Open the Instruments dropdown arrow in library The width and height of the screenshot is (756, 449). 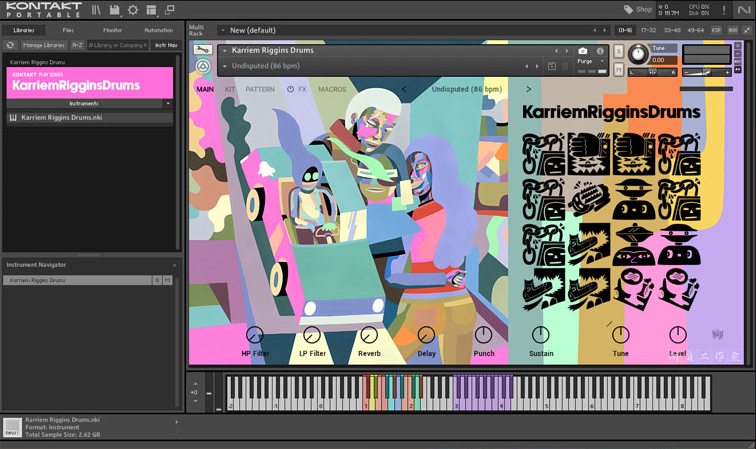(x=168, y=104)
